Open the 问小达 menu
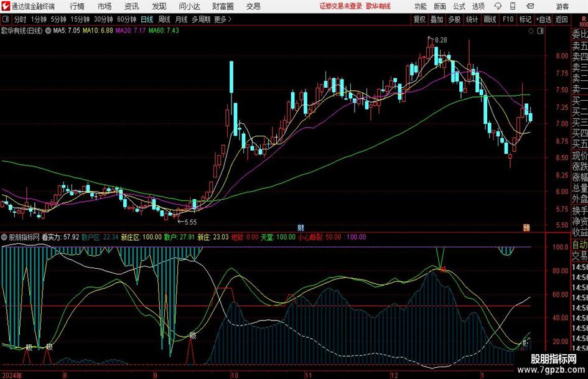The image size is (588, 379). pos(189,6)
